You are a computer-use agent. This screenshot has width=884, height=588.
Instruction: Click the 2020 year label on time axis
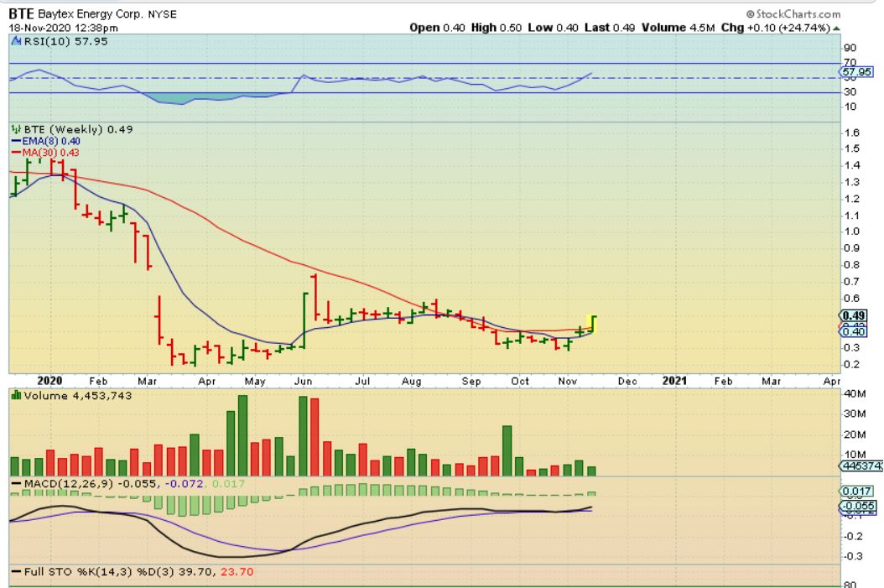pyautogui.click(x=49, y=381)
